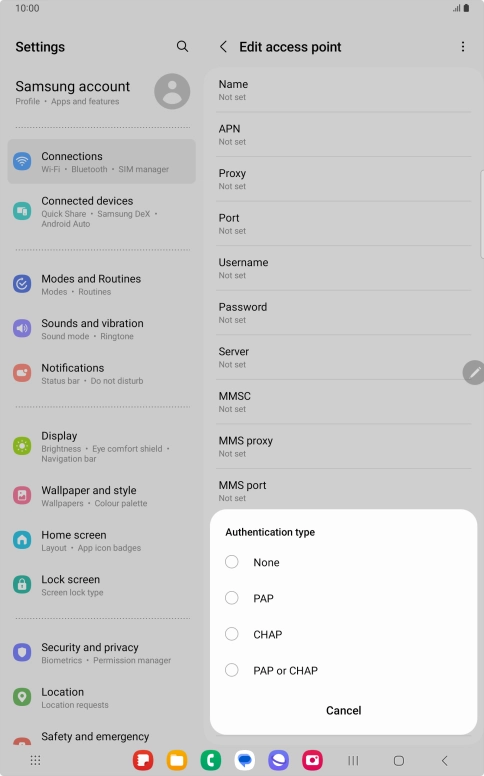484x776 pixels.
Task: Cancel the Authentication type dialog
Action: click(x=343, y=710)
